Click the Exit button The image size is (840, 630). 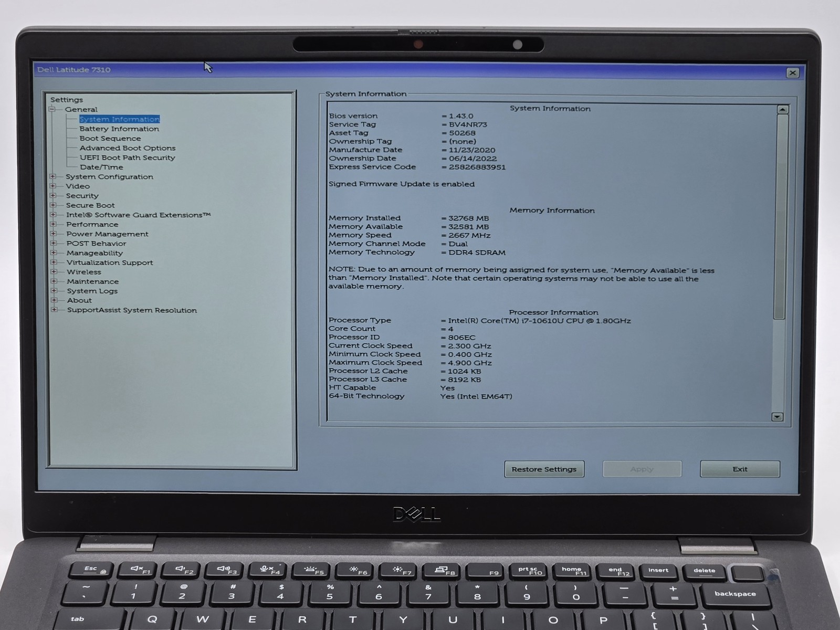coord(740,469)
